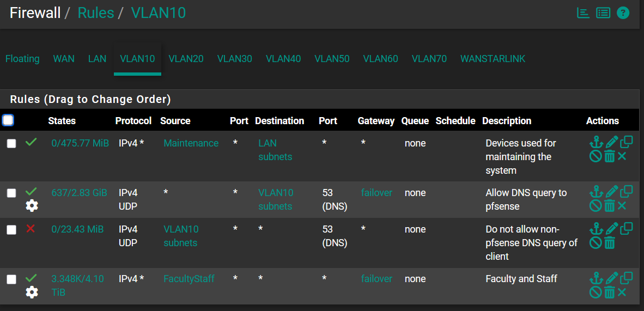Switch to the VLAN20 tab
This screenshot has height=311, width=644.
186,59
